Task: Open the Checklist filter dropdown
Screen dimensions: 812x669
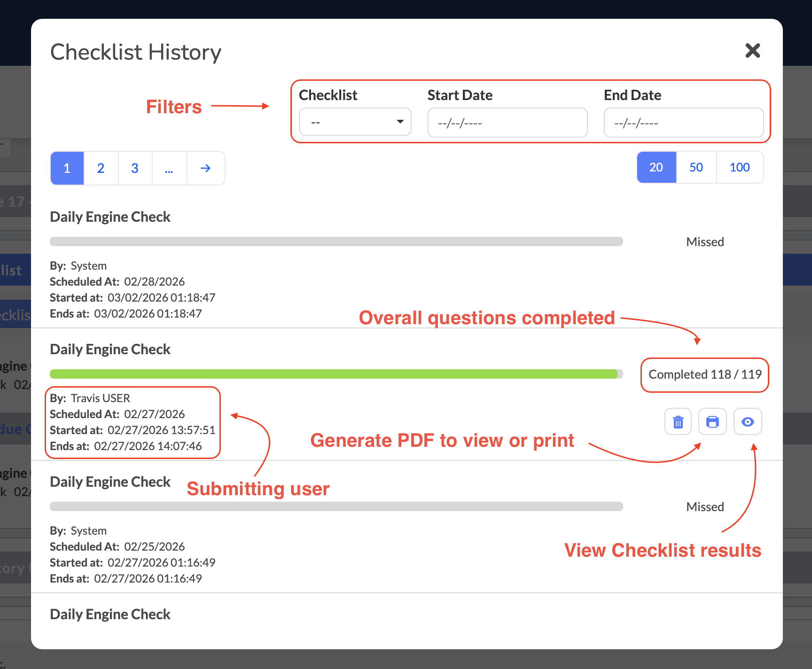Action: point(355,122)
